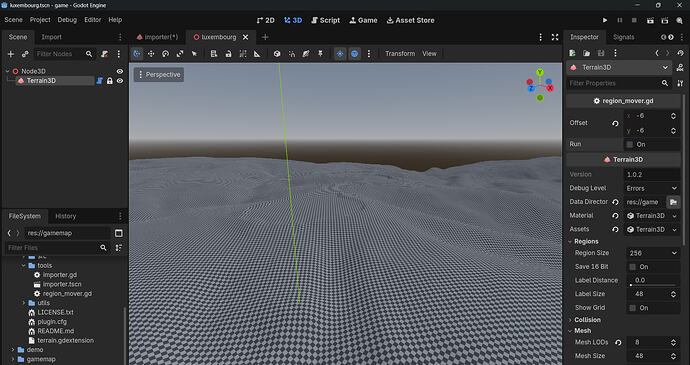Click the lock selected node toolbar icon
Image resolution: width=690 pixels, height=365 pixels.
click(x=228, y=54)
